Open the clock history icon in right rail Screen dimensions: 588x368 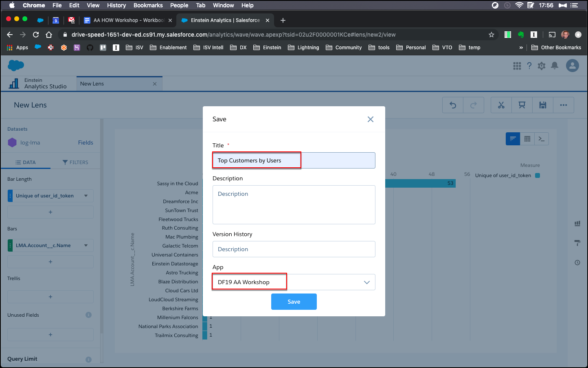(577, 263)
